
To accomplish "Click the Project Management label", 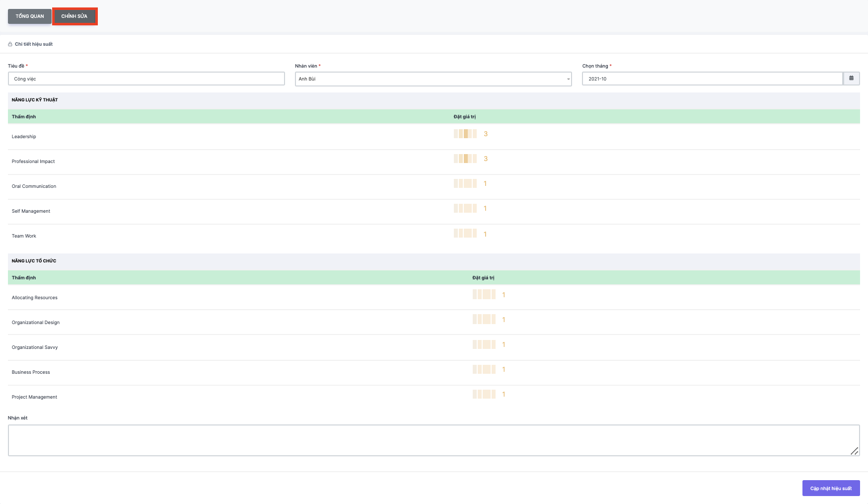I will [x=34, y=397].
